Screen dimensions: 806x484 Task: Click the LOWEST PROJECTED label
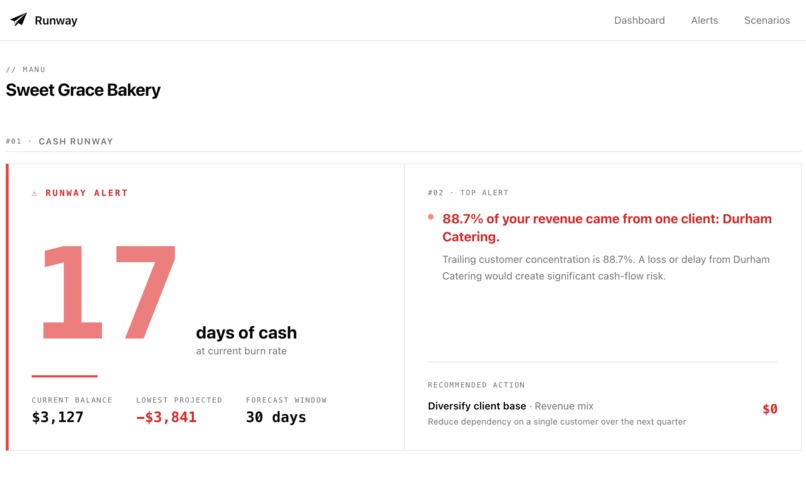179,400
